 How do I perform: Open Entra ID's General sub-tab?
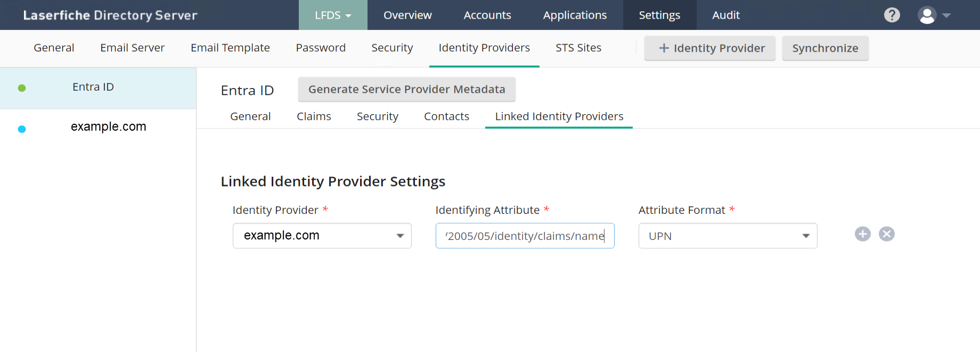point(250,116)
